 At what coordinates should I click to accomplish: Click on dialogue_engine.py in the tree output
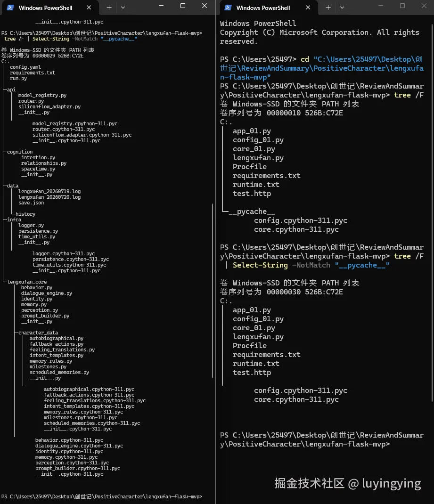47,293
